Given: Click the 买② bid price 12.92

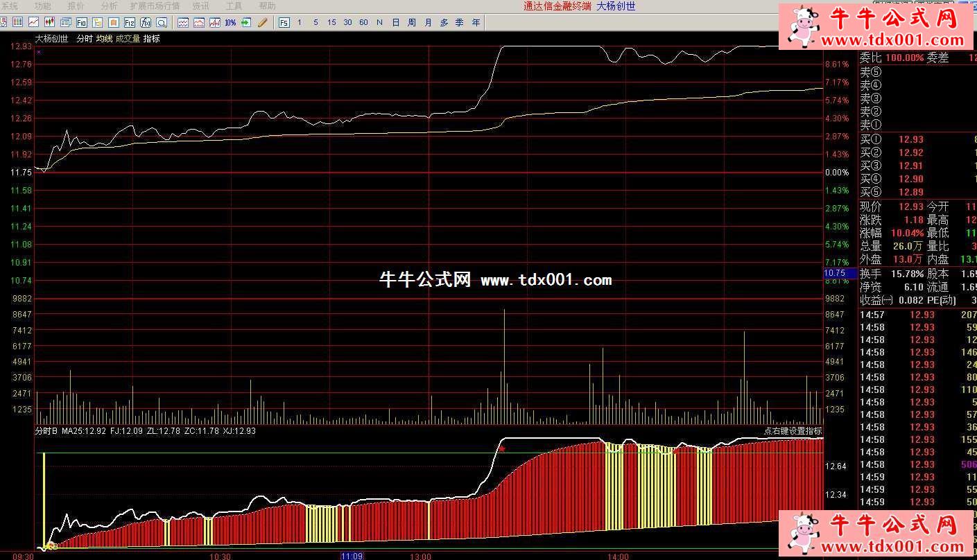Looking at the screenshot, I should click(x=910, y=153).
